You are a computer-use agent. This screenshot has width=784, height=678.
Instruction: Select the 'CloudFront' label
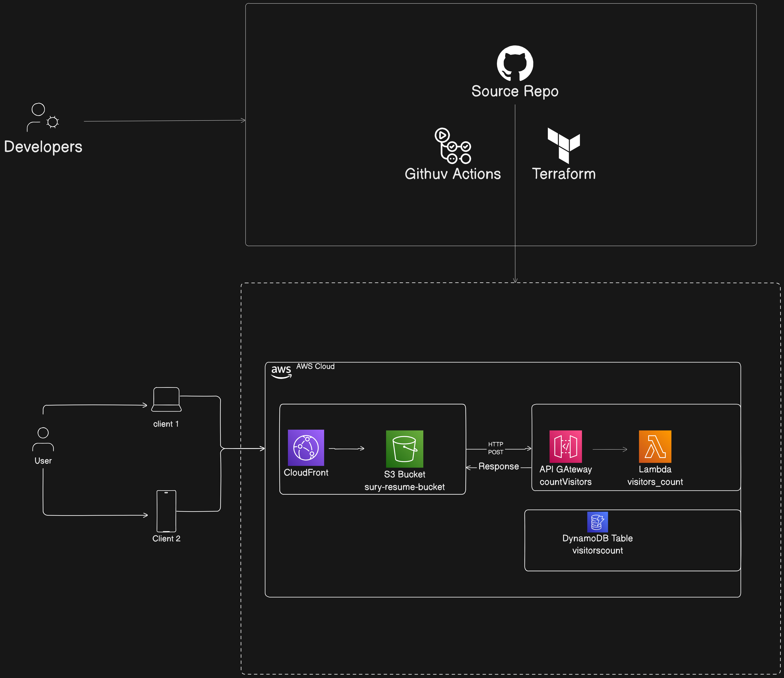[x=306, y=472]
